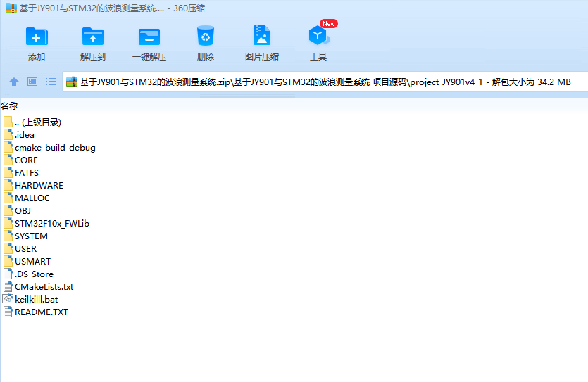Click the archive path address field

[x=325, y=82]
